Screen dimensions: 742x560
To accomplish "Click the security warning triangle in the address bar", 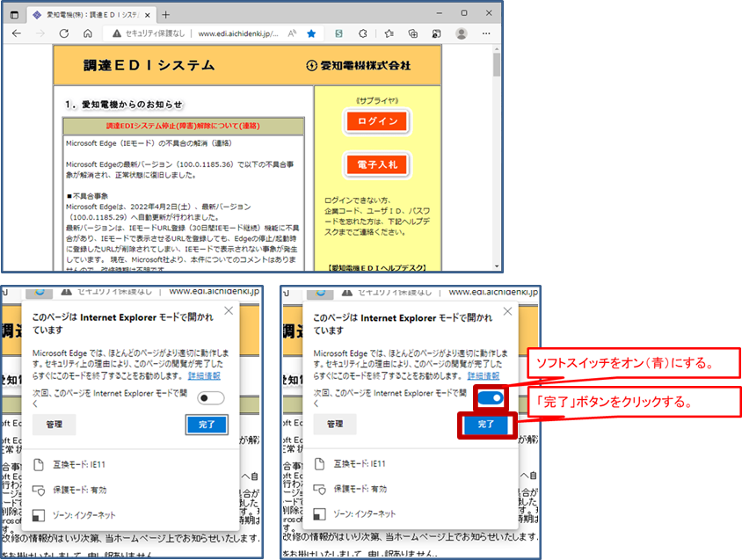I will click(x=117, y=33).
